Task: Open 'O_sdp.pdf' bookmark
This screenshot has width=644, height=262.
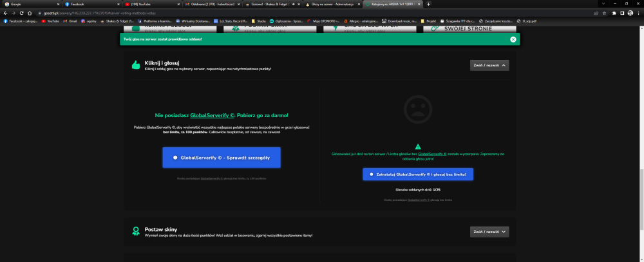Action: (527, 21)
